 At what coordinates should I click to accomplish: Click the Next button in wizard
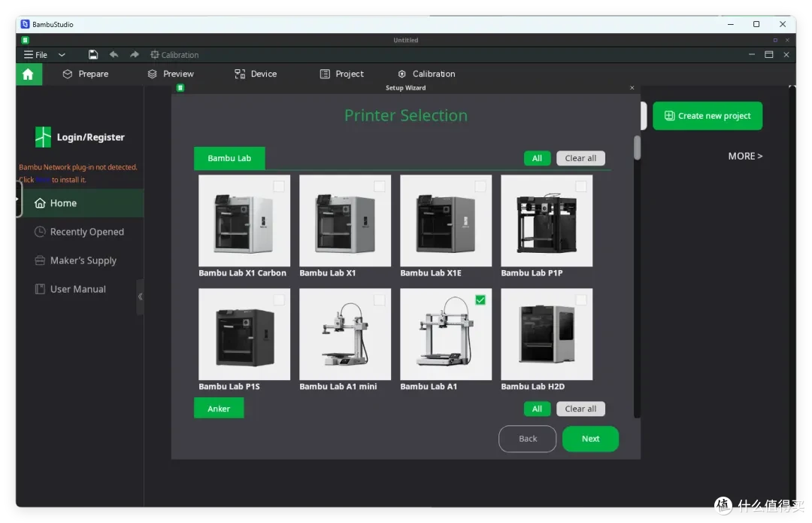click(590, 439)
